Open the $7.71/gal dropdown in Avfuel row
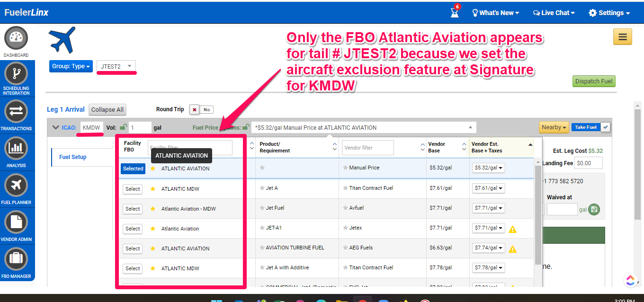 [x=489, y=208]
